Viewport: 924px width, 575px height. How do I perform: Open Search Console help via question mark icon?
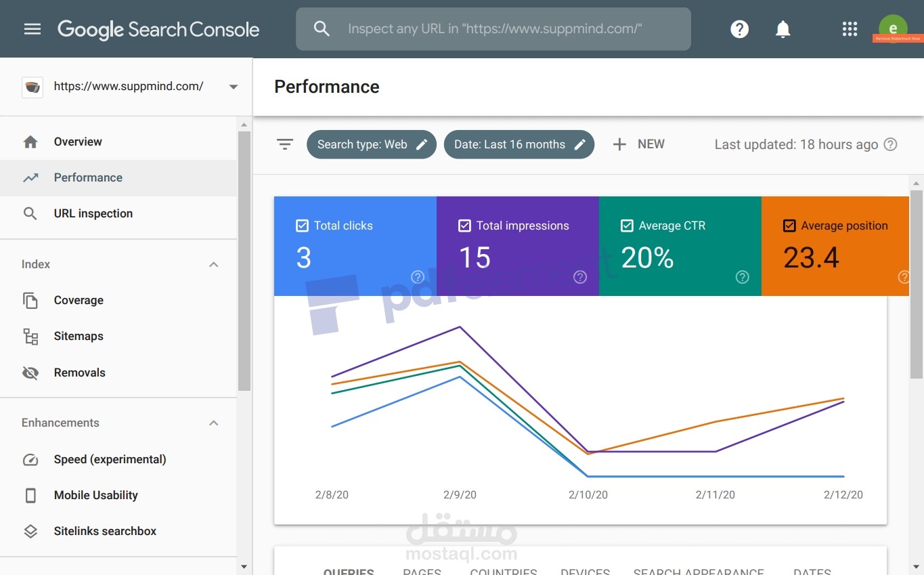[739, 28]
